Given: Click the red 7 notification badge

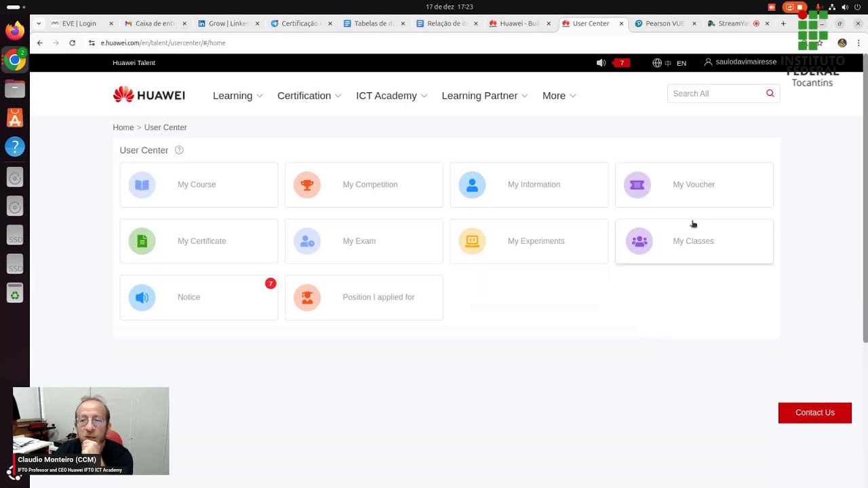Looking at the screenshot, I should (621, 63).
